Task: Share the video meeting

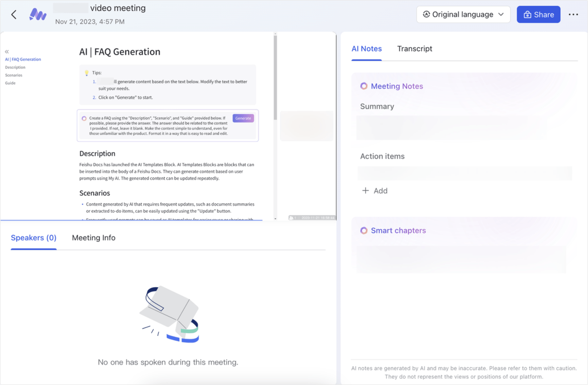Action: 539,14
